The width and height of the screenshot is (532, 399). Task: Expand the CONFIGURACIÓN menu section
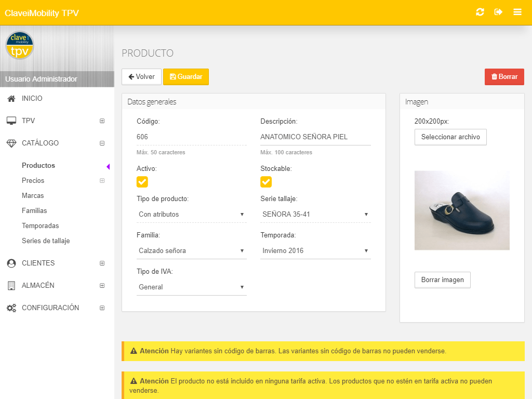(x=102, y=308)
